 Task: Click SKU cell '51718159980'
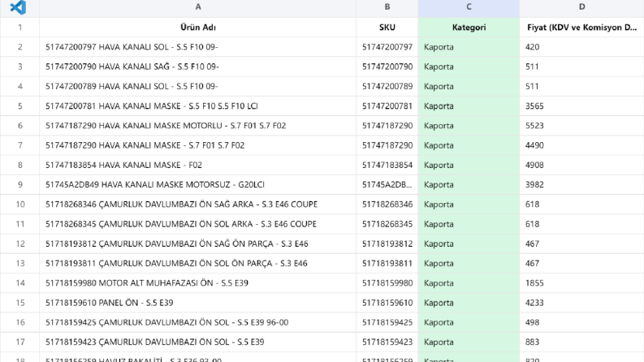coord(387,282)
